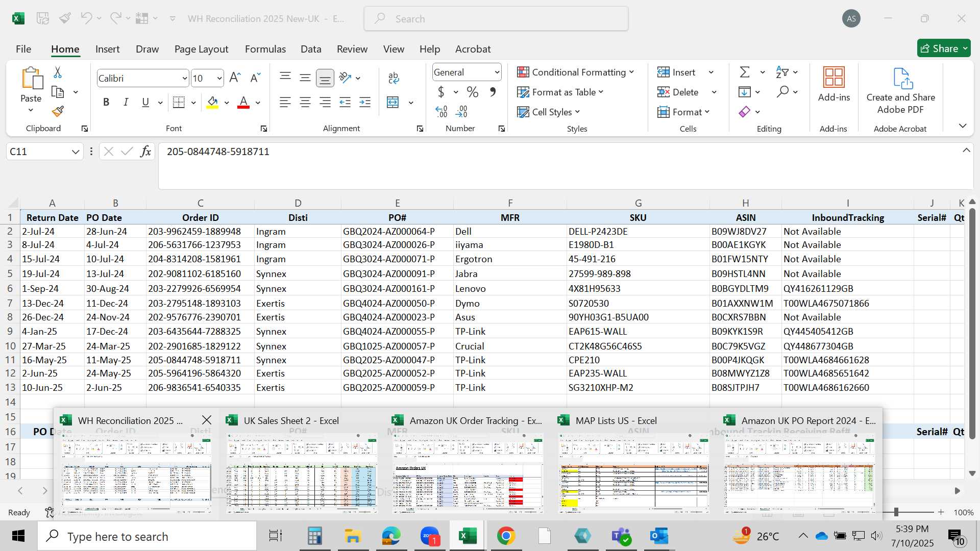Image resolution: width=980 pixels, height=551 pixels.
Task: Click the Copy icon in Clipboard group
Action: [58, 92]
